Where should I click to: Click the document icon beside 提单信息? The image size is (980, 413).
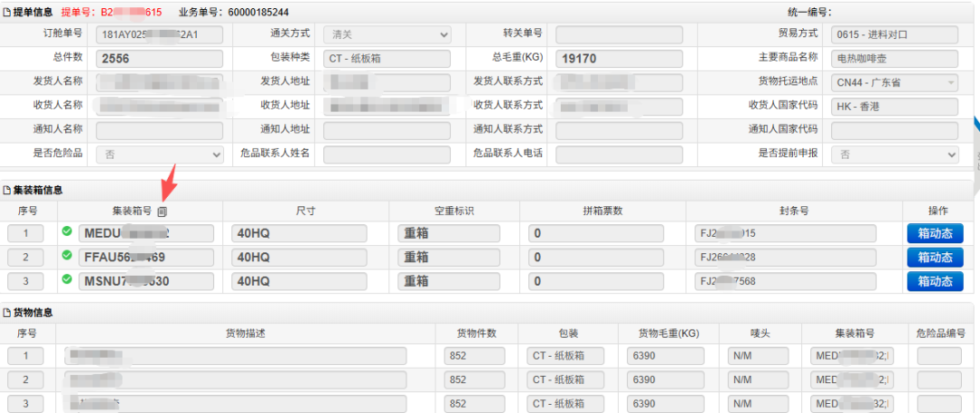point(7,13)
